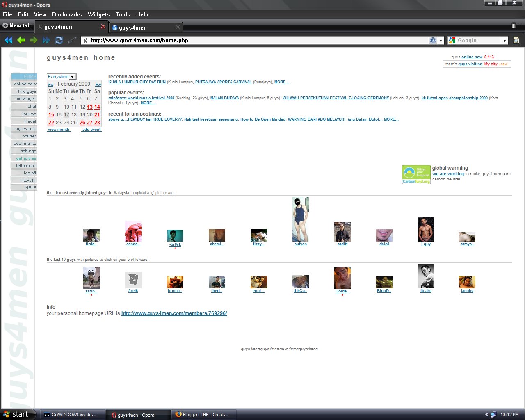Click the network icon in the system tray
The height and width of the screenshot is (420, 525).
pos(494,415)
